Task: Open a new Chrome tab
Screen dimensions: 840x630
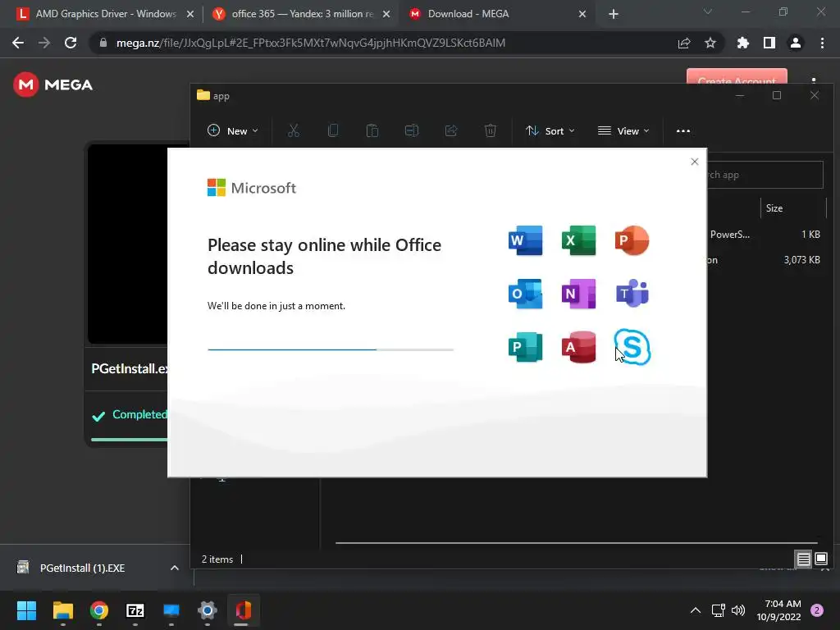Action: 614,14
